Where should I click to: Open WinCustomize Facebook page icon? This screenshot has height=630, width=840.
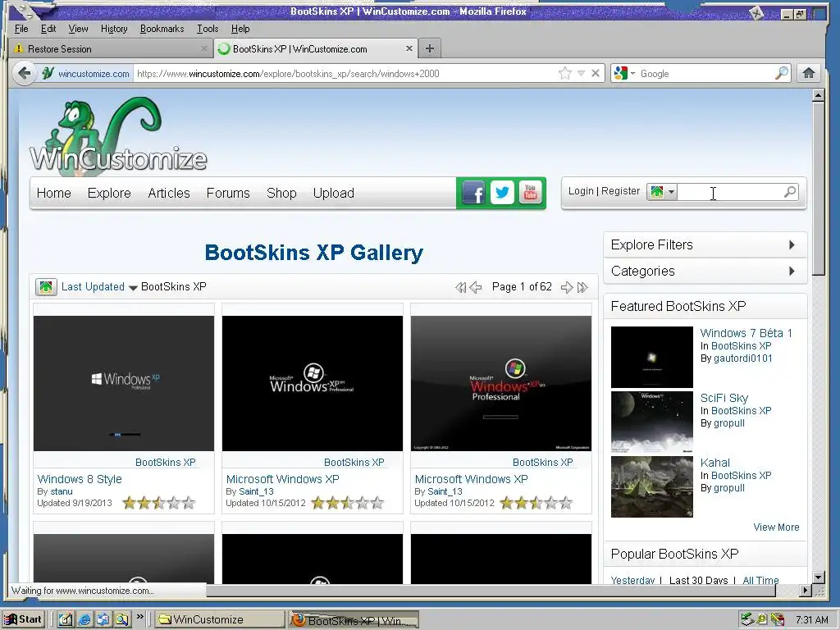473,192
